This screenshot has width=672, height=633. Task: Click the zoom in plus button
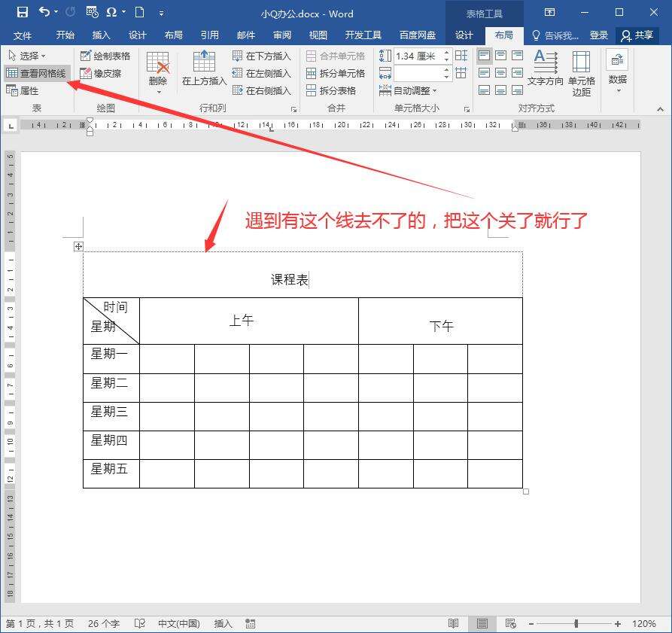(618, 623)
